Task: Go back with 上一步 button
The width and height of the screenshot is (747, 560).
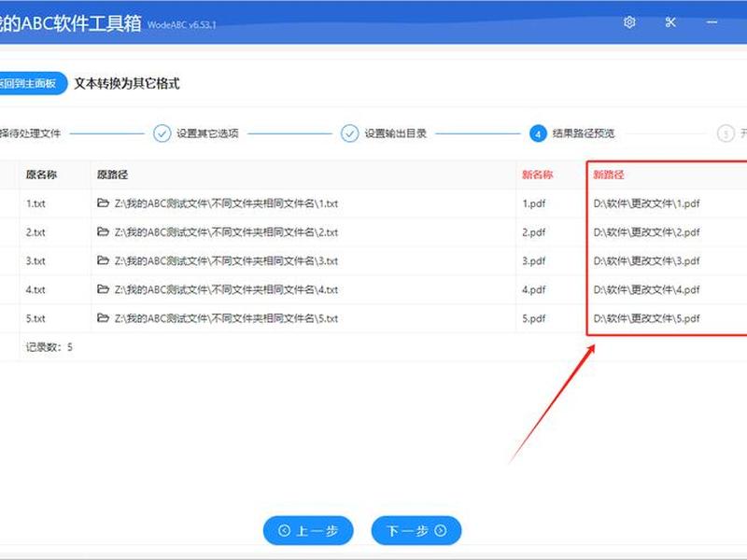Action: (308, 530)
